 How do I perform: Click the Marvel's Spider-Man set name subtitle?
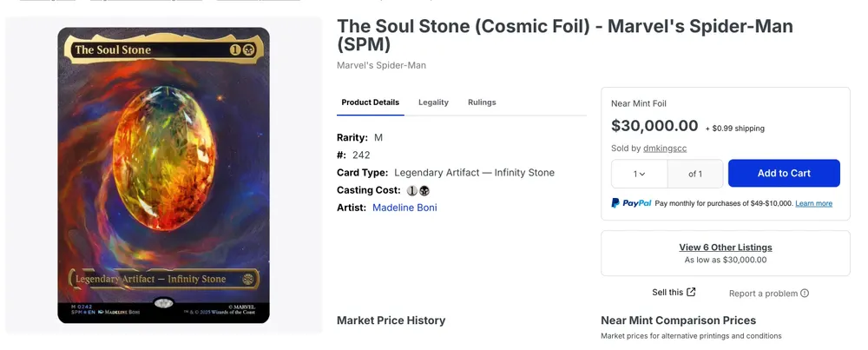coord(381,65)
